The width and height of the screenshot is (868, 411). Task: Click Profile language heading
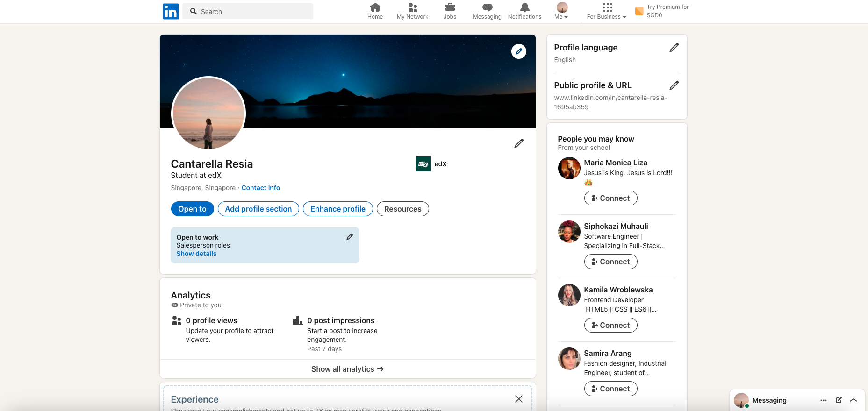click(586, 48)
